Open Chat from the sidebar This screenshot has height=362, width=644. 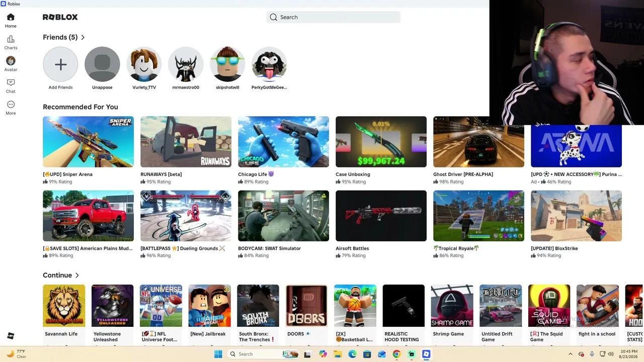[x=11, y=86]
